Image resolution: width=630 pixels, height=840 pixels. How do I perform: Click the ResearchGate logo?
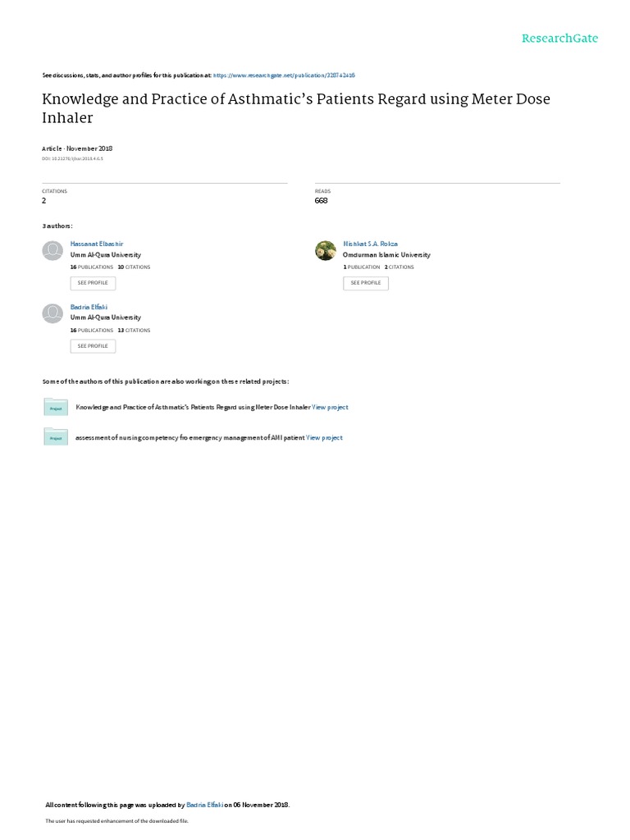(x=559, y=39)
